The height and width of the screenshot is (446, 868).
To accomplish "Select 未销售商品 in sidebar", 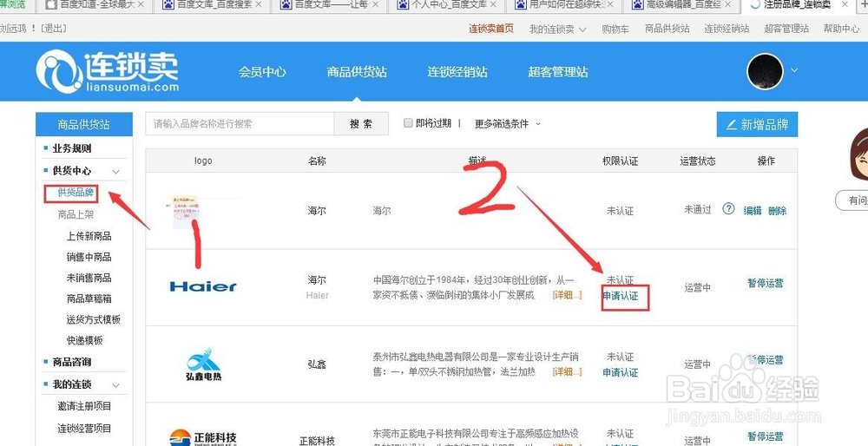I will coord(89,278).
